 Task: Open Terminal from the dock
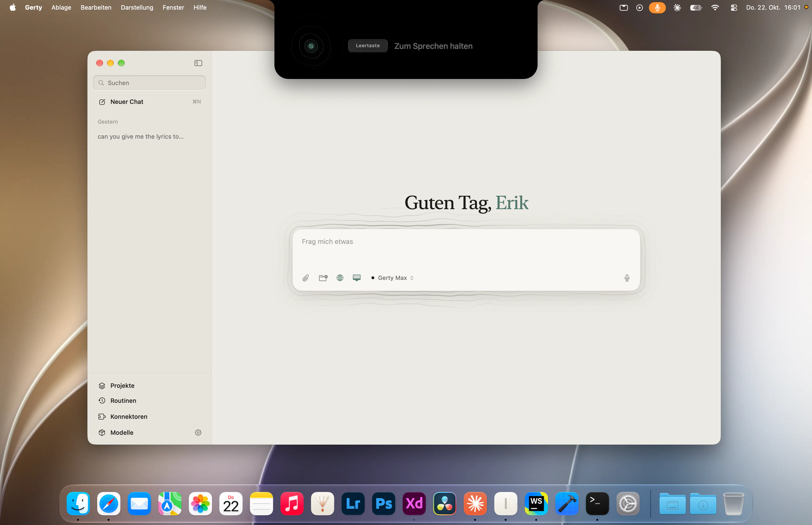597,504
